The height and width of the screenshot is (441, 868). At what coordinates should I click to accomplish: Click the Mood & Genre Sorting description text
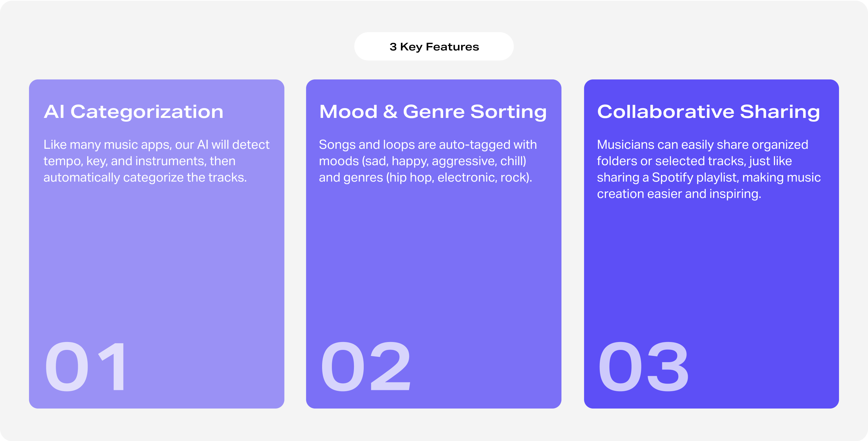(x=428, y=161)
